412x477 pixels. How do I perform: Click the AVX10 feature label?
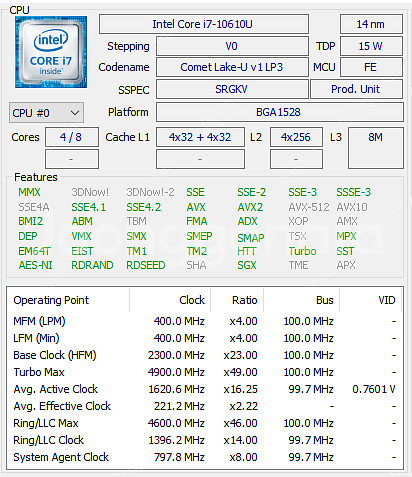tap(352, 207)
